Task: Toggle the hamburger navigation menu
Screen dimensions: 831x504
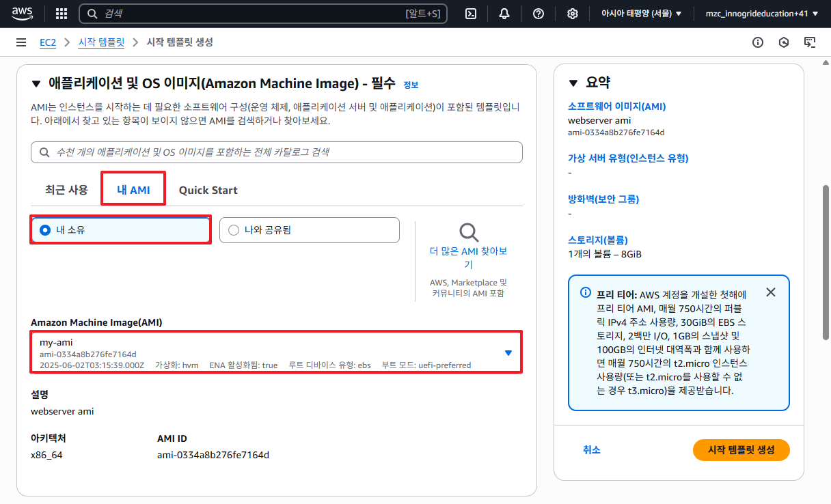Action: (x=21, y=42)
